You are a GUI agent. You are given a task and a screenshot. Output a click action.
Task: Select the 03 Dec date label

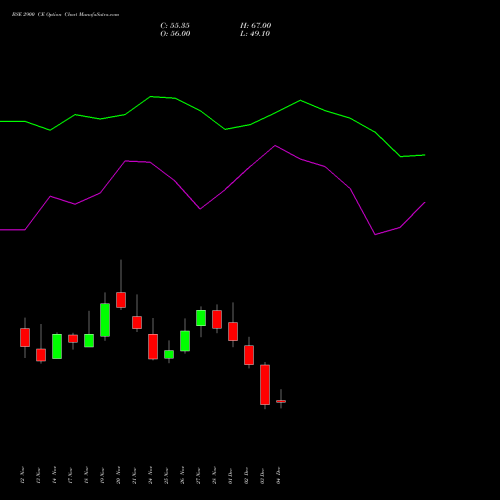pyautogui.click(x=262, y=475)
